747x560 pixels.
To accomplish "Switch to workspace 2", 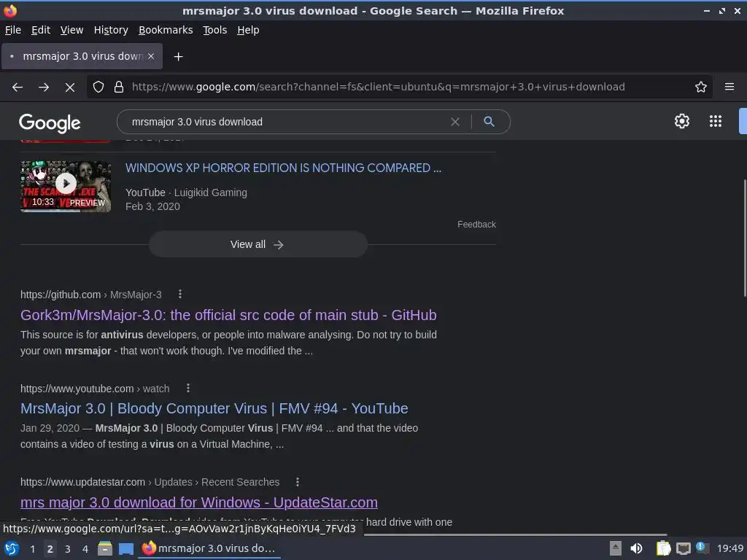I will pyautogui.click(x=50, y=549).
